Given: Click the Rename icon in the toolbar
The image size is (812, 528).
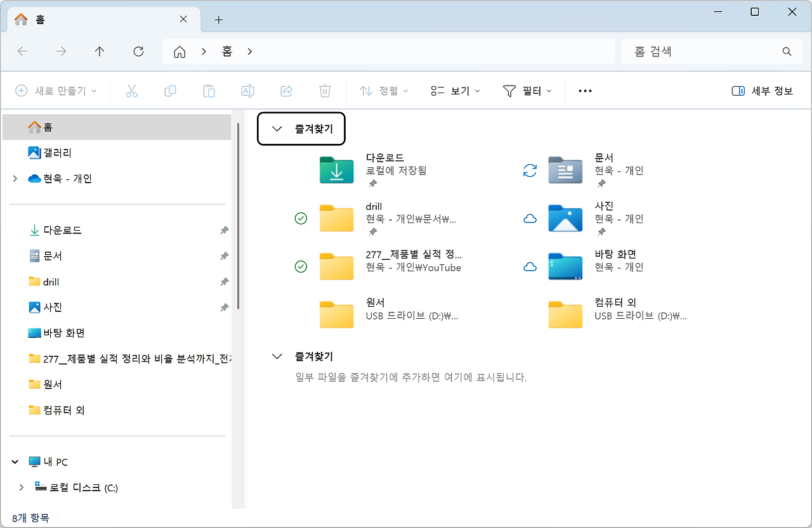Looking at the screenshot, I should click(x=247, y=91).
